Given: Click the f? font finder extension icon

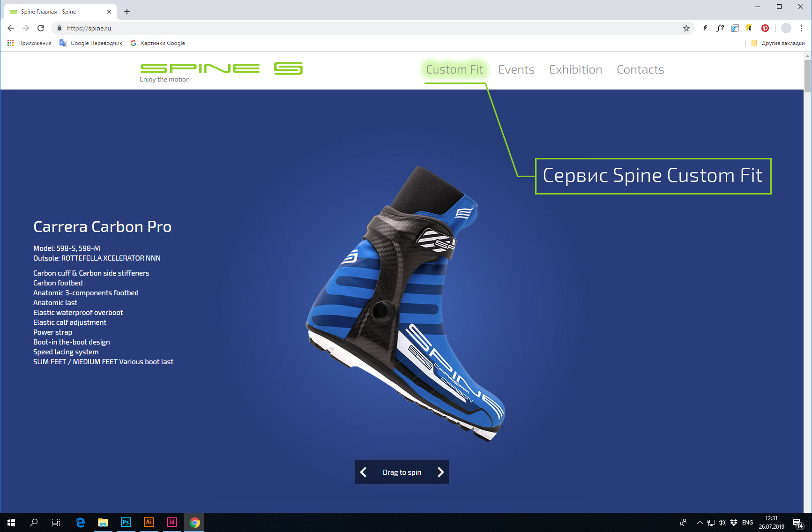Looking at the screenshot, I should coord(720,28).
